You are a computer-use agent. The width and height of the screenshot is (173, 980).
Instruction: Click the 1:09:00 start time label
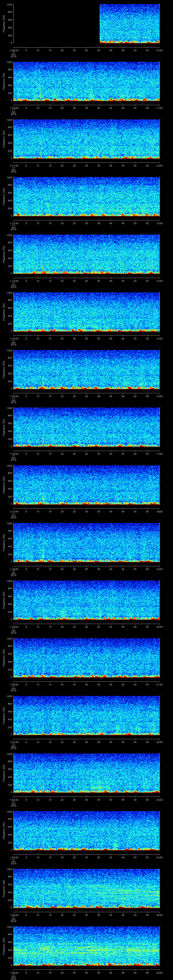coord(14,50)
